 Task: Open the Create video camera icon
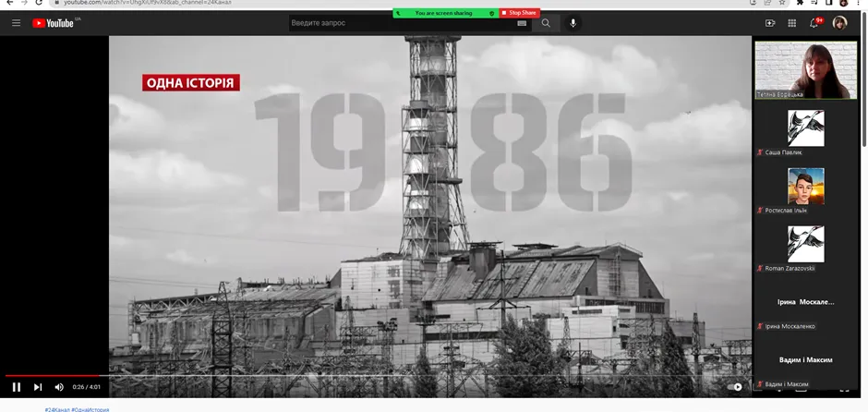tap(770, 23)
